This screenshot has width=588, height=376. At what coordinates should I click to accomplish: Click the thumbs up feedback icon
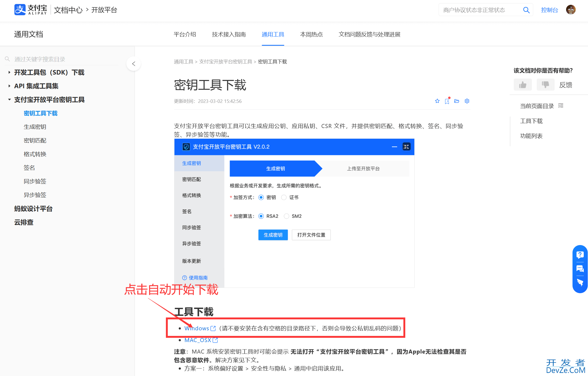523,85
